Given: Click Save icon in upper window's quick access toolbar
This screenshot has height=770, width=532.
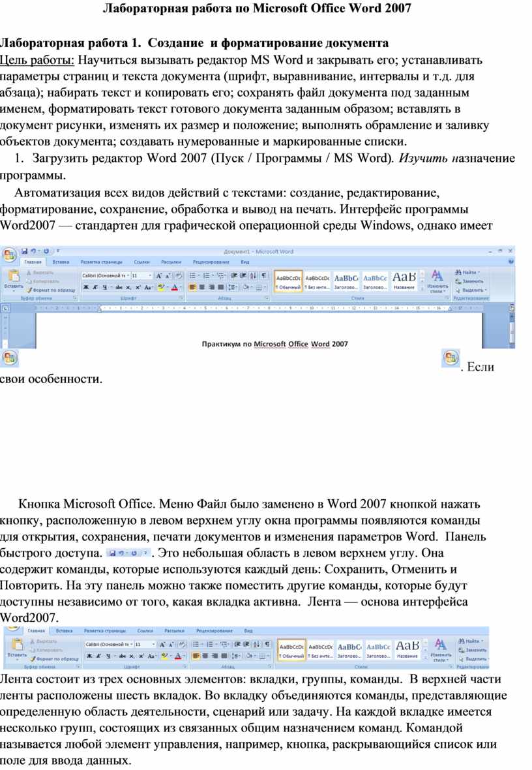Looking at the screenshot, I should click(25, 251).
